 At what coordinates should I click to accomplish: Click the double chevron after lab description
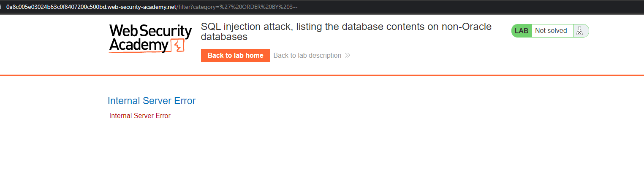point(348,55)
